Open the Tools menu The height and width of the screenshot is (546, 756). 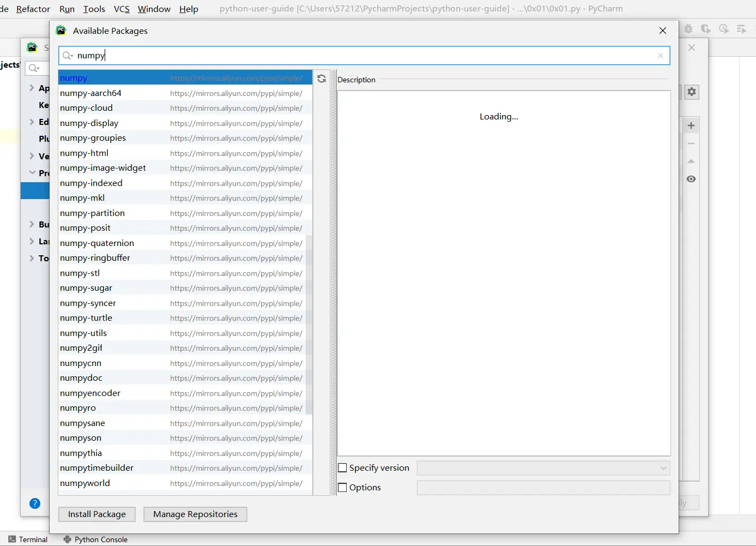pos(94,9)
